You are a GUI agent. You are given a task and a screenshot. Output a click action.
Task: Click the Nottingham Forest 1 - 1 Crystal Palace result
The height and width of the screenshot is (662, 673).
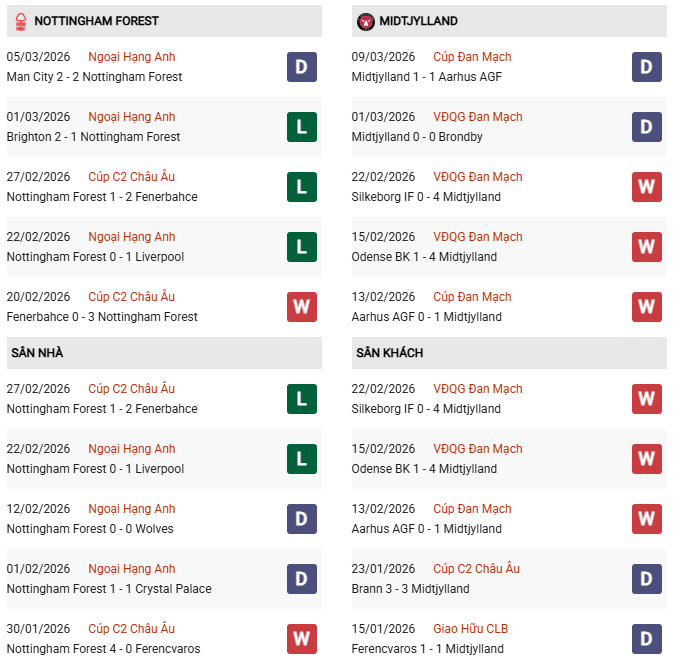tap(109, 589)
